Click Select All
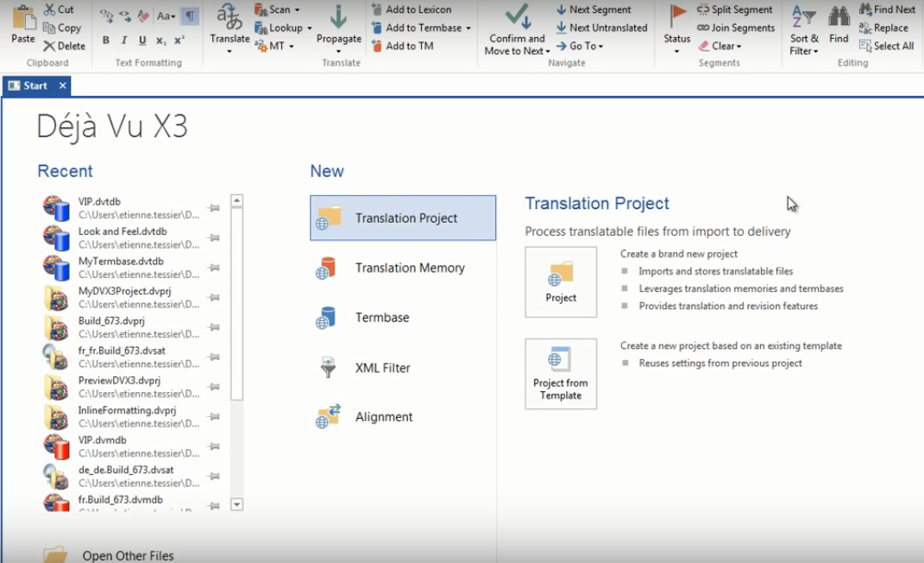The image size is (924, 563). (x=886, y=46)
